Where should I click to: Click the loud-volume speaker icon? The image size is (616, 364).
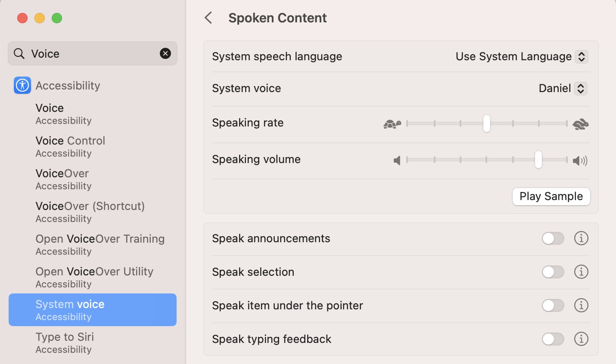(580, 160)
